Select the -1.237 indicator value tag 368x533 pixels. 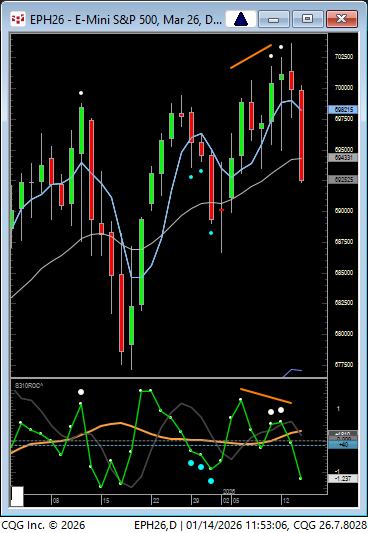tap(343, 479)
